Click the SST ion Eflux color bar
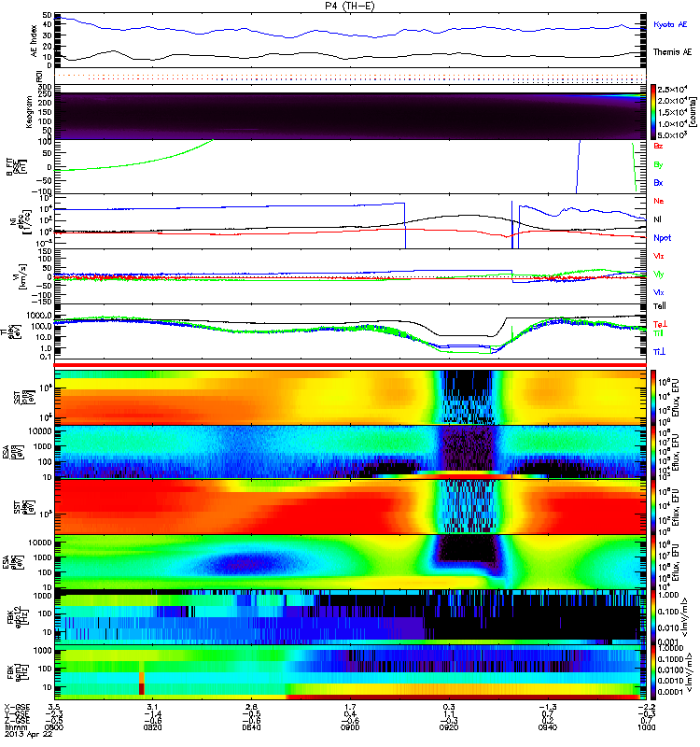Viewport: 700px width, 747px height. tap(653, 397)
